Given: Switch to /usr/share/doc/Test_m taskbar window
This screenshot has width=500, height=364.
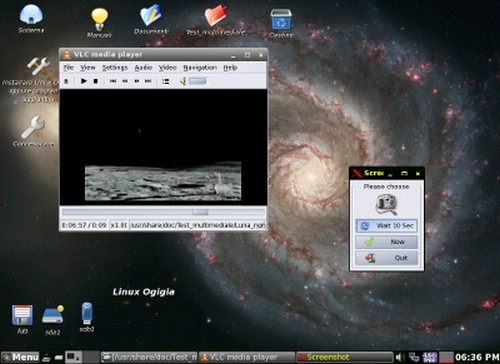Looking at the screenshot, I should click(149, 357).
